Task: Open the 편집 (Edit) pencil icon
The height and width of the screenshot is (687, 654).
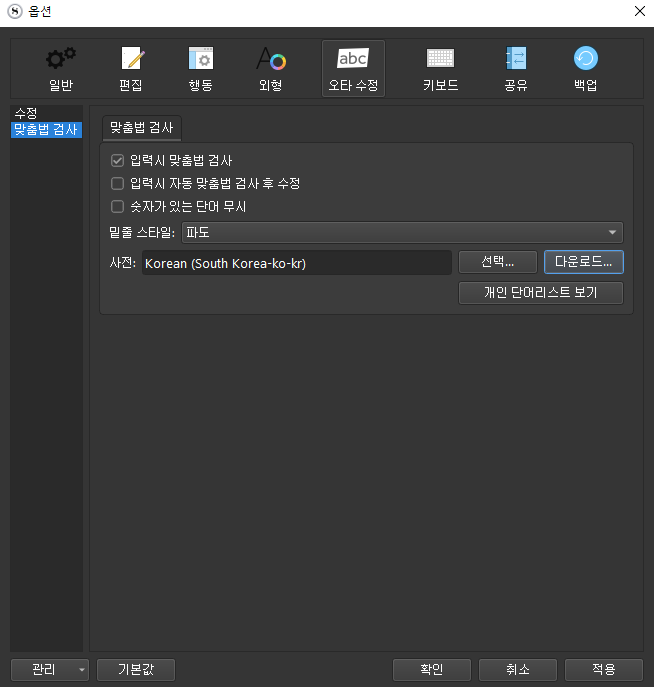Action: tap(131, 68)
